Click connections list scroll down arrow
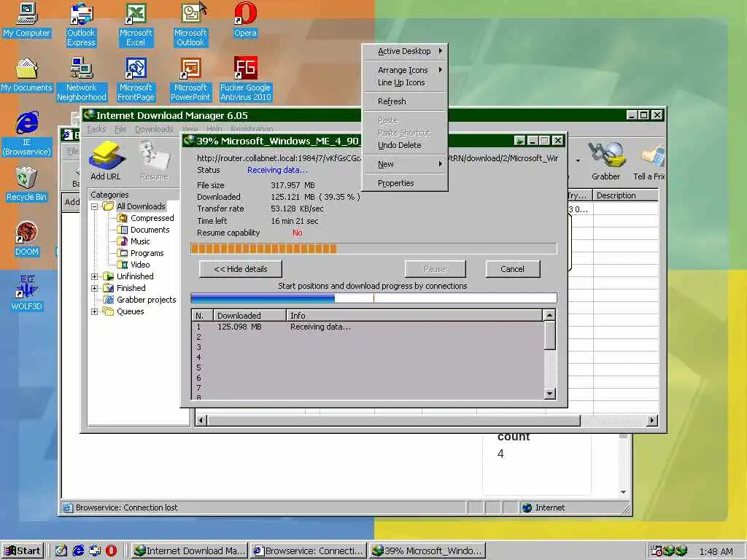Viewport: 747px width, 560px height. [550, 393]
